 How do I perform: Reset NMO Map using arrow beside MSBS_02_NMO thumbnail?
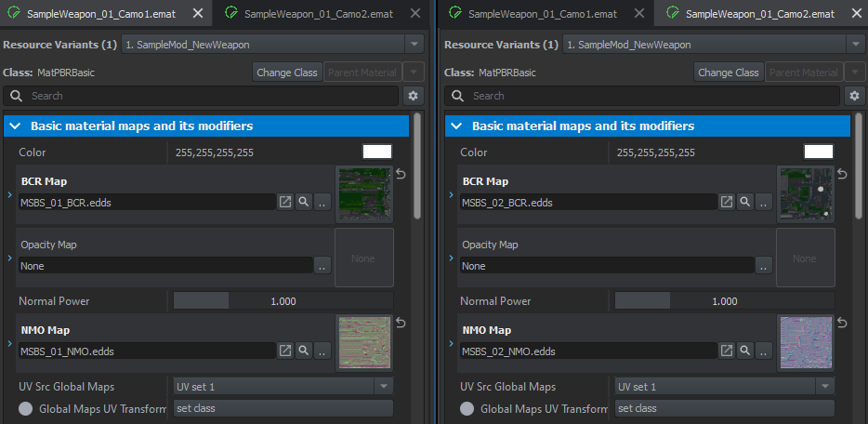[x=843, y=323]
